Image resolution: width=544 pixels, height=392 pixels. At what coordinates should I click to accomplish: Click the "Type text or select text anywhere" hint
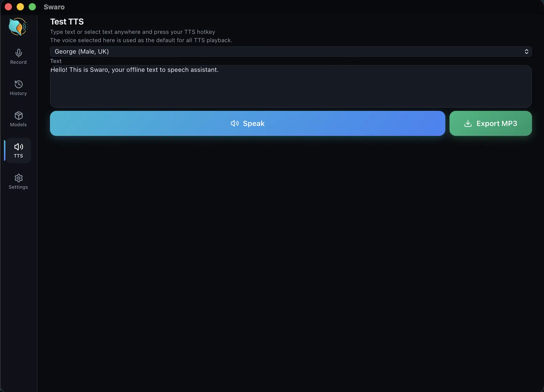[133, 32]
